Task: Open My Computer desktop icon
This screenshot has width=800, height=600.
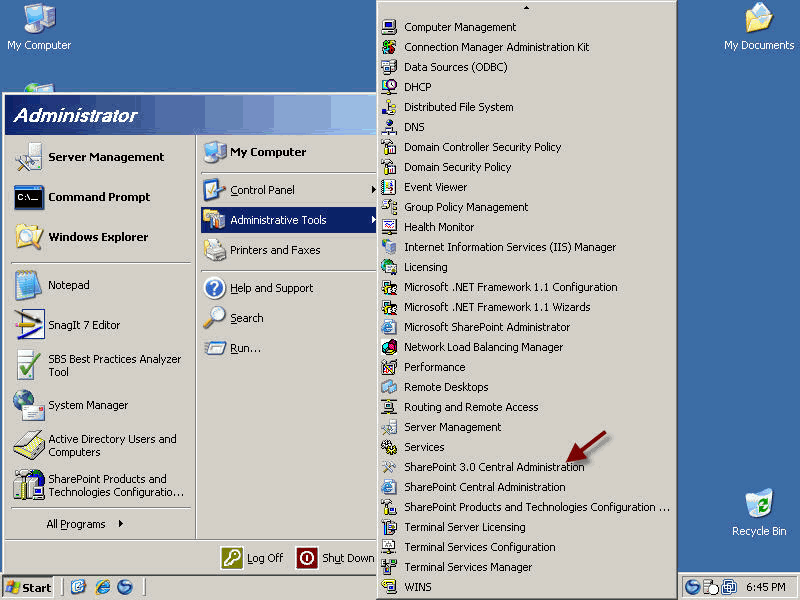Action: 39,27
